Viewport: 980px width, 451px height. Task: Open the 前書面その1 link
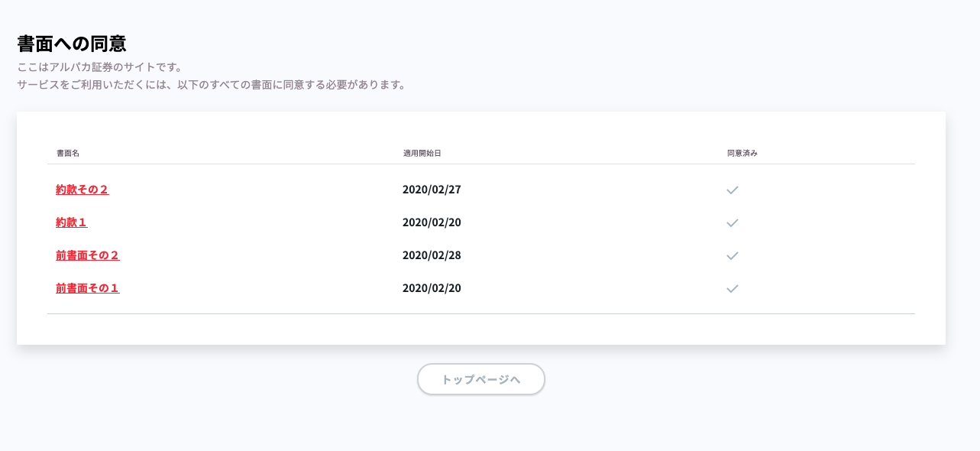88,288
